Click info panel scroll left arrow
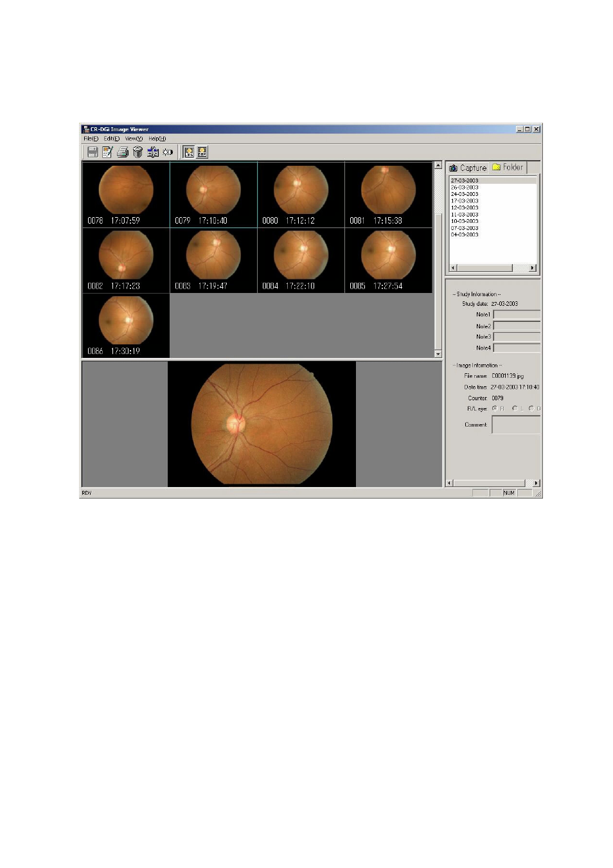613x868 pixels. 449,483
